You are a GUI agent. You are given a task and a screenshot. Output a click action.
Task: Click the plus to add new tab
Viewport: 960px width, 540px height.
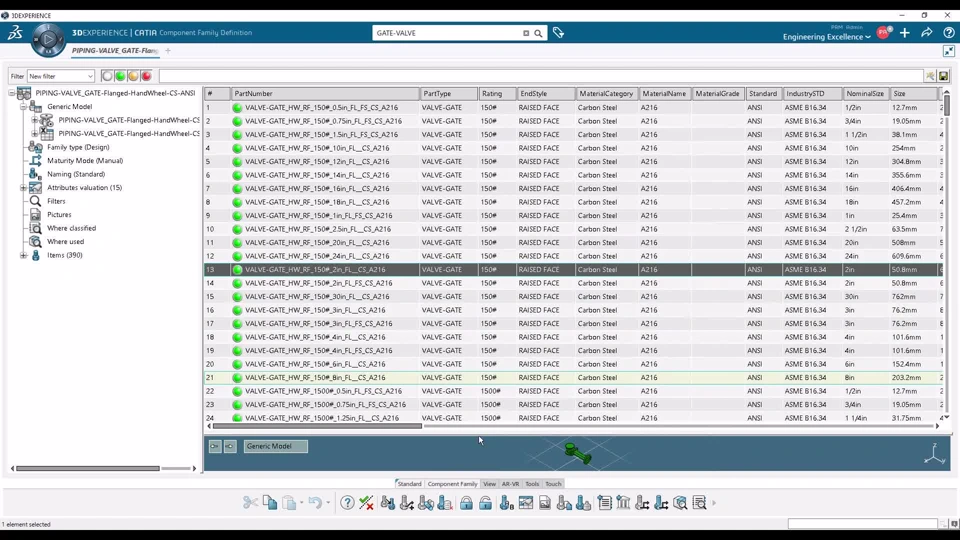click(168, 51)
